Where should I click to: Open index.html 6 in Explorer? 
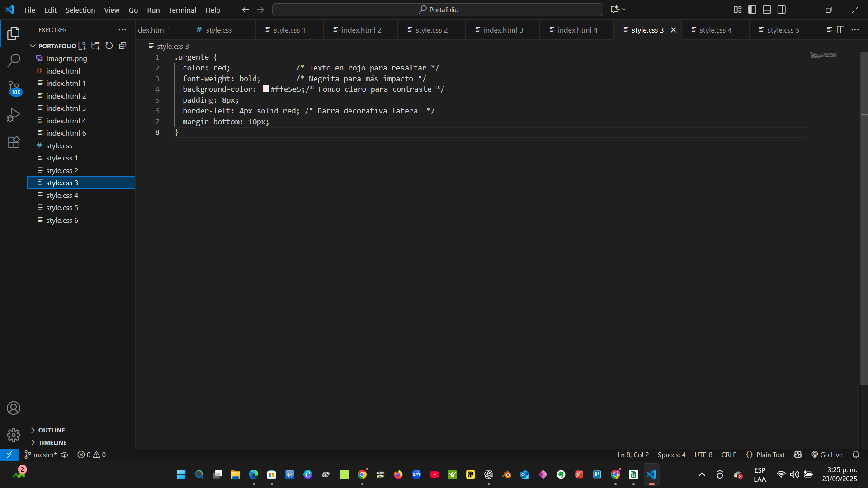click(81, 133)
